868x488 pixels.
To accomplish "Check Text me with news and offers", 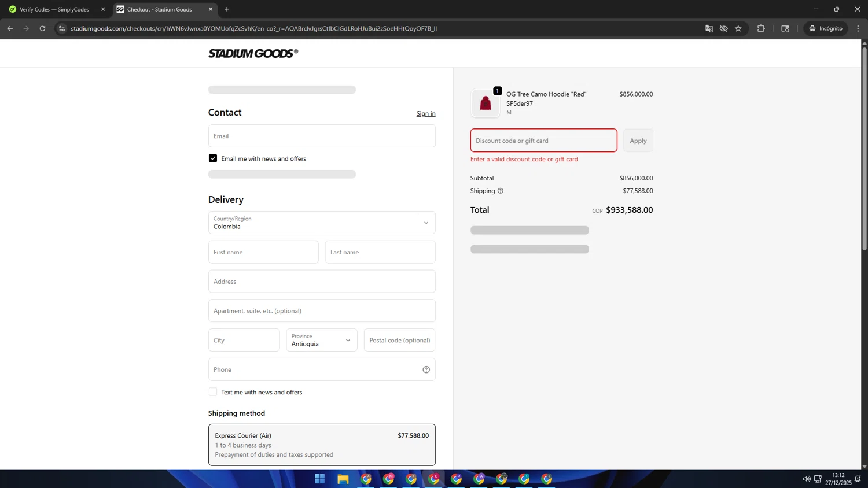I will point(213,392).
